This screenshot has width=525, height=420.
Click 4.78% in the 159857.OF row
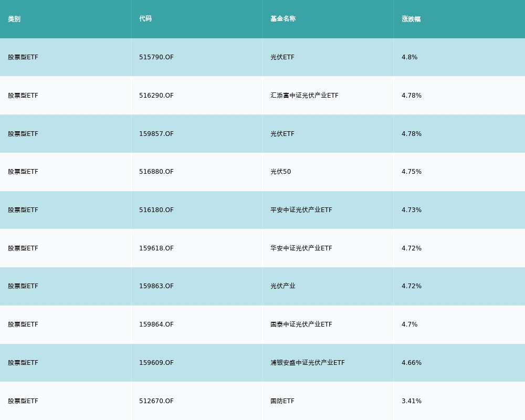pyautogui.click(x=412, y=134)
